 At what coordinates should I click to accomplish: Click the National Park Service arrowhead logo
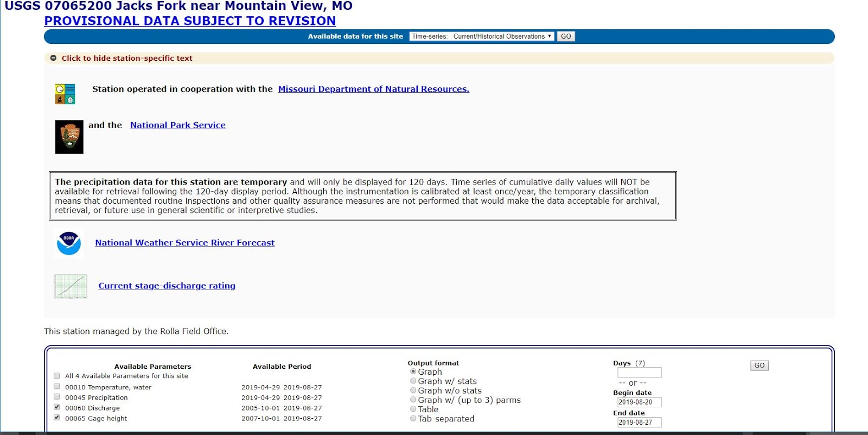pyautogui.click(x=69, y=137)
